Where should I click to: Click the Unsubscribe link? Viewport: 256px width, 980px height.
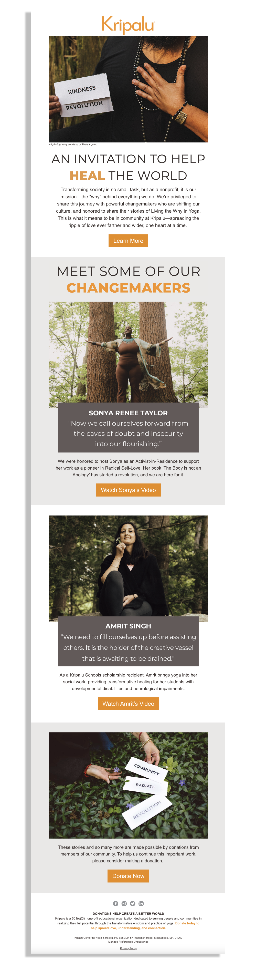141,942
